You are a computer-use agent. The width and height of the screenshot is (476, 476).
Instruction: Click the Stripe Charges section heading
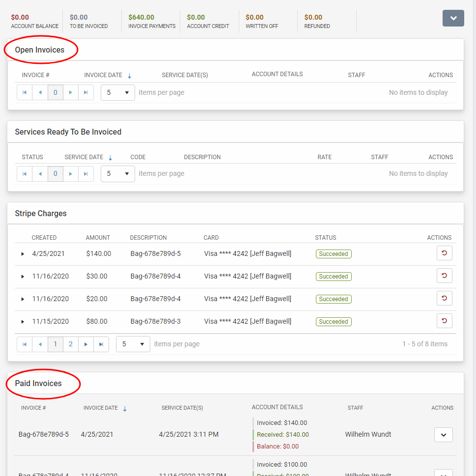click(41, 213)
